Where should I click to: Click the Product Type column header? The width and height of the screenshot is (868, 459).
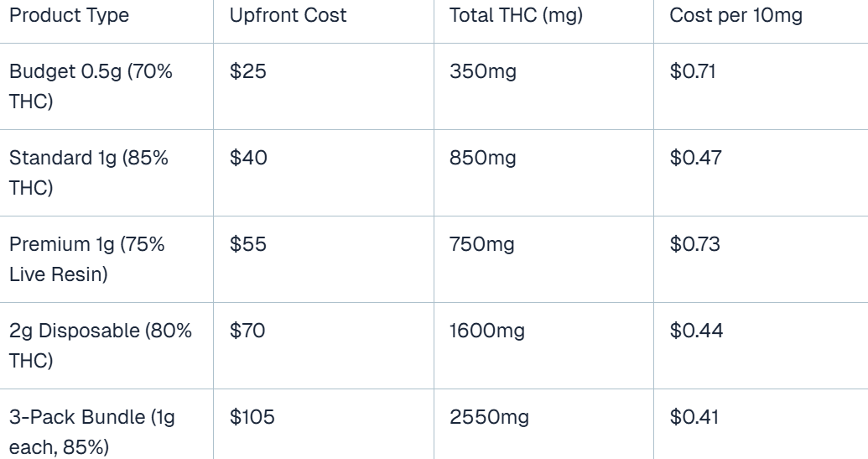70,15
